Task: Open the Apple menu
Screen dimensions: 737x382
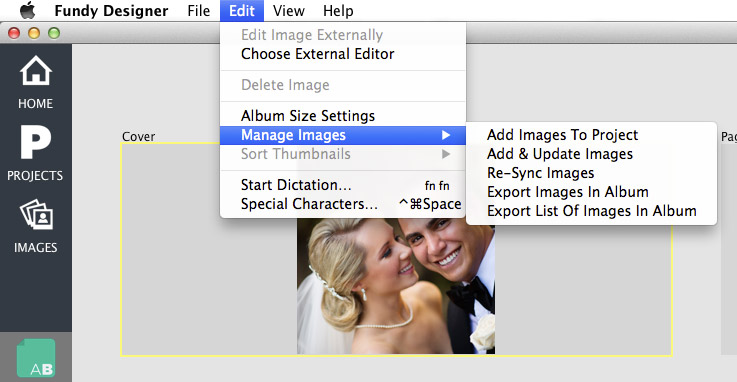Action: [28, 10]
